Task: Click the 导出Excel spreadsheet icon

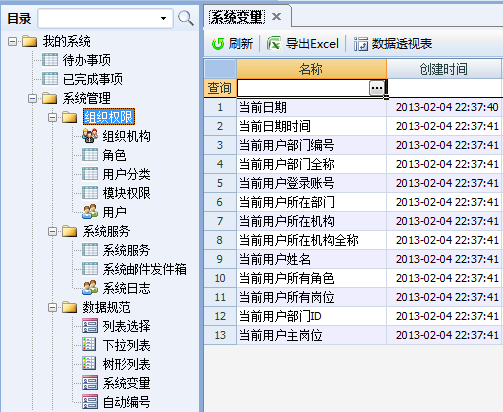Action: tap(274, 44)
